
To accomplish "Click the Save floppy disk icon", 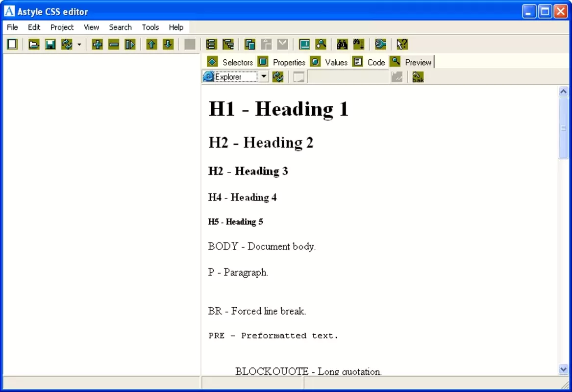I will pos(50,45).
